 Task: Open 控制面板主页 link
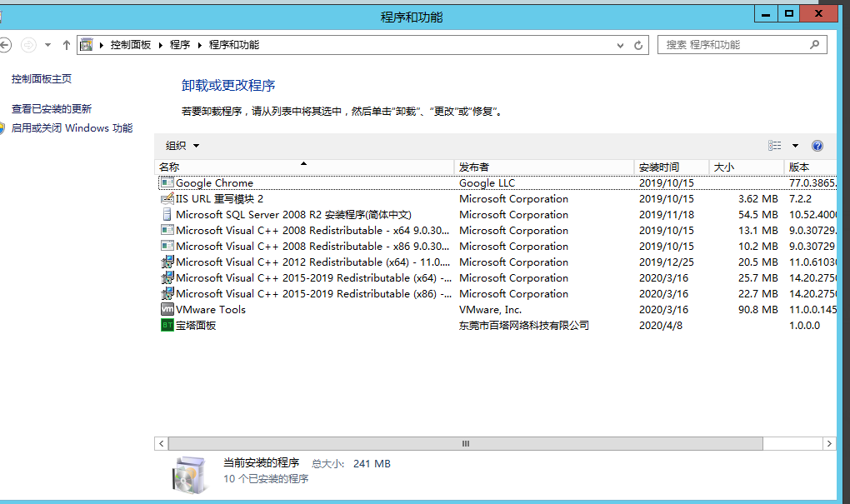click(x=42, y=78)
